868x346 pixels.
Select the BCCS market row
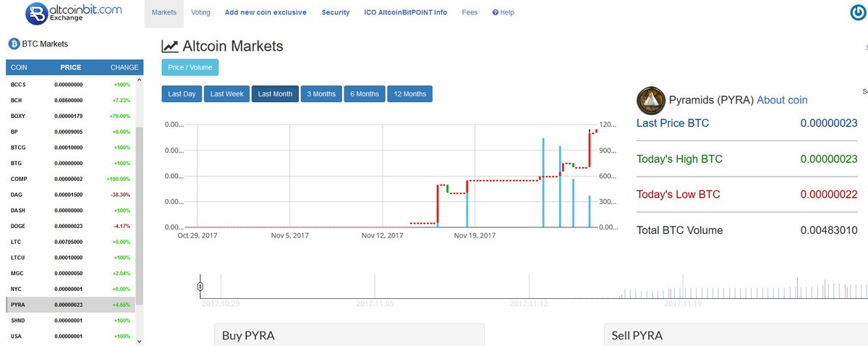pyautogui.click(x=70, y=84)
